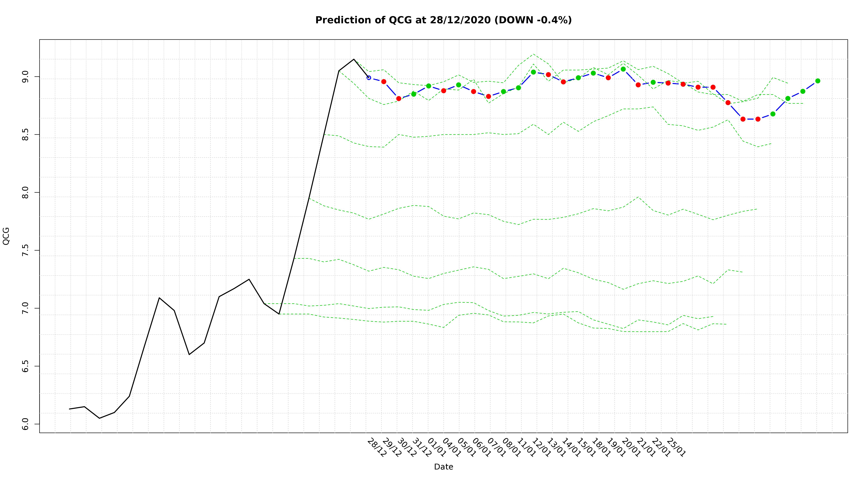The height and width of the screenshot is (482, 868).
Task: Click the 6.0 y-axis tick label
Action: point(26,424)
